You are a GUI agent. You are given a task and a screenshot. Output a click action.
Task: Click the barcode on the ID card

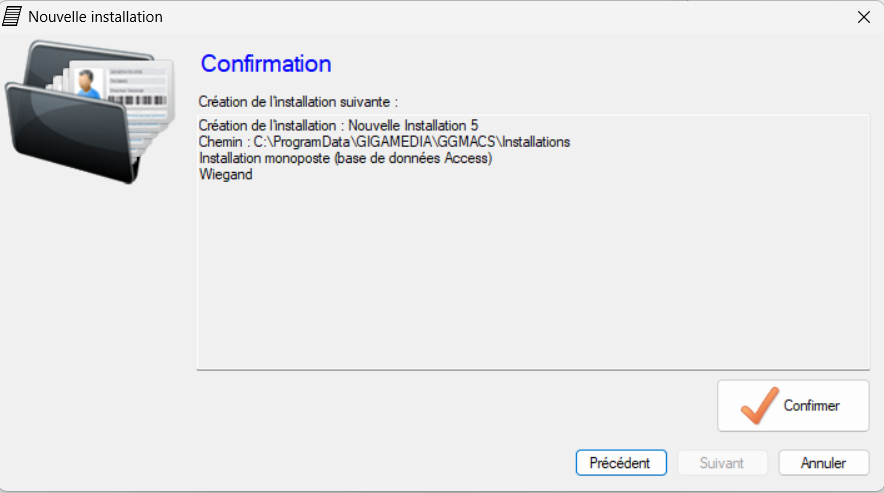pos(136,100)
